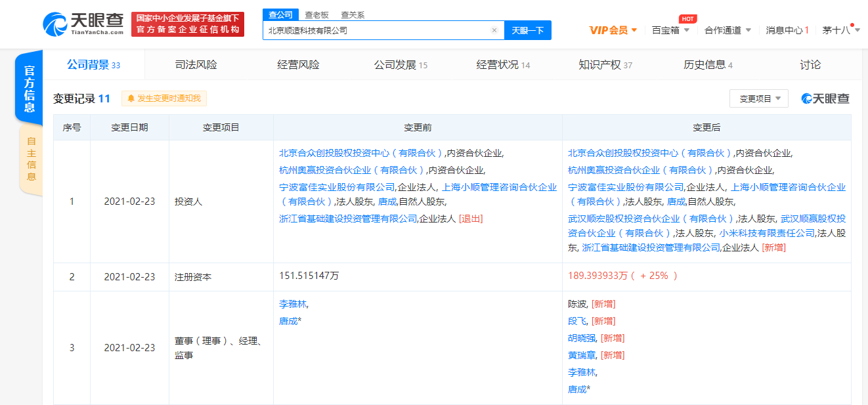Click the date 2021-02-23 in the 投资人 row
The width and height of the screenshot is (868, 405).
(x=129, y=202)
